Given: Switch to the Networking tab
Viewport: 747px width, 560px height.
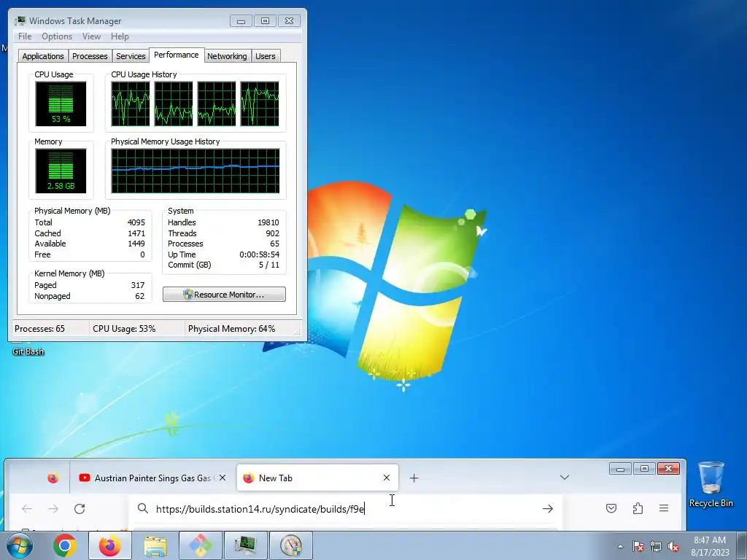Looking at the screenshot, I should click(x=227, y=56).
